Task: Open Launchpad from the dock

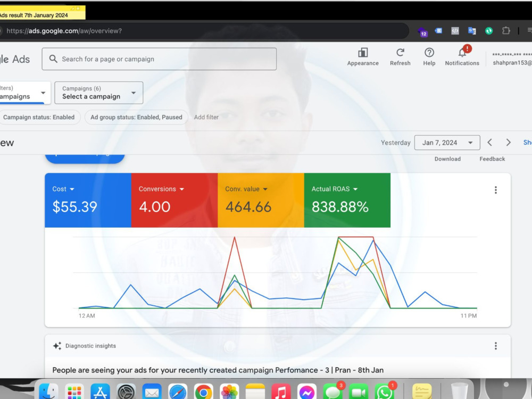Action: 74,392
